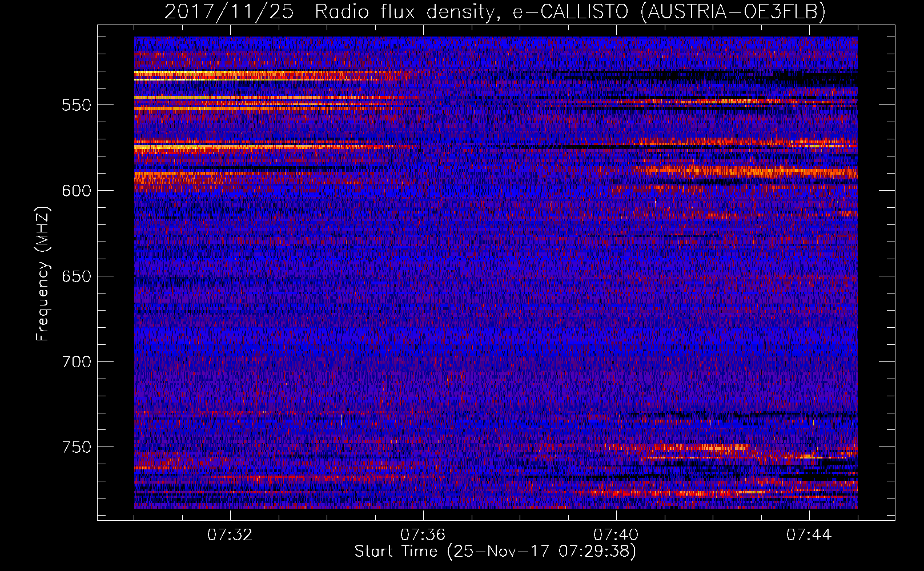Click the Start Time axis label
The image size is (924, 571).
(x=495, y=552)
